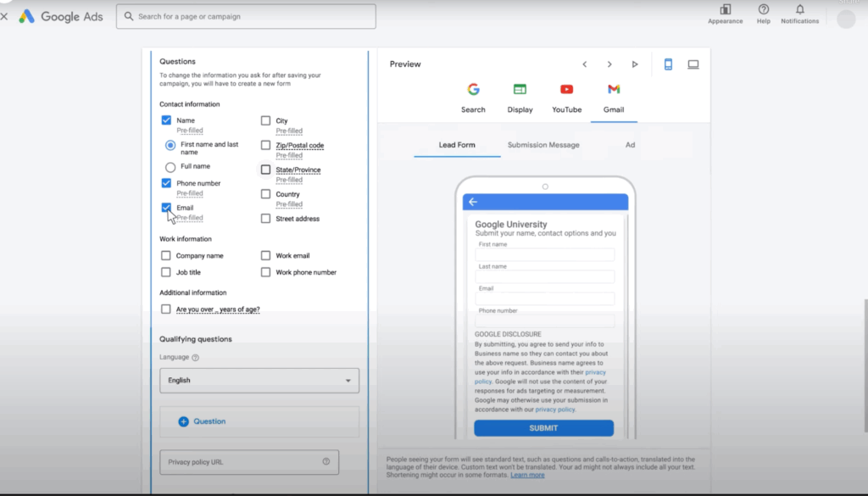Screen dimensions: 868x496
Task: Check the Zip/Postal code checkbox
Action: point(265,145)
